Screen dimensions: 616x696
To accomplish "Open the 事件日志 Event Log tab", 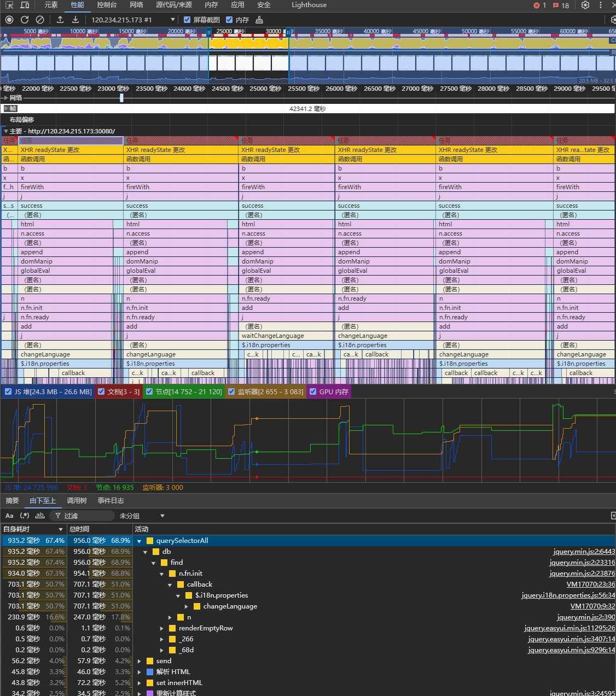I will pos(111,501).
